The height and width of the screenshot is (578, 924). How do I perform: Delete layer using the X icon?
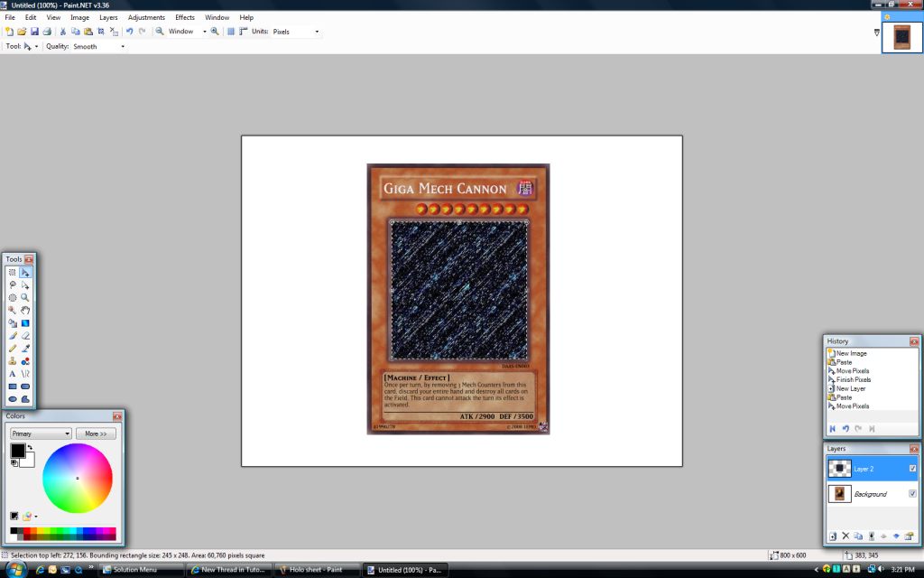coord(845,536)
